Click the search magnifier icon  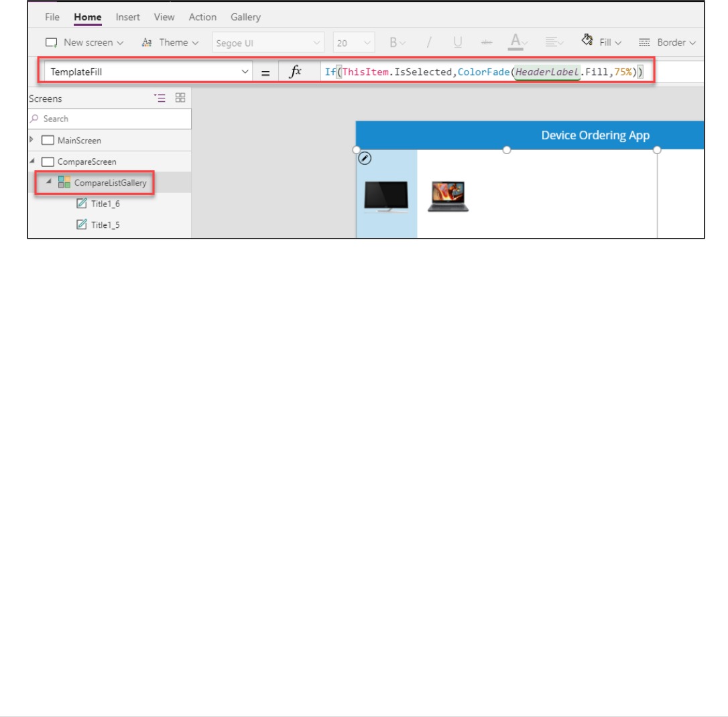[34, 119]
